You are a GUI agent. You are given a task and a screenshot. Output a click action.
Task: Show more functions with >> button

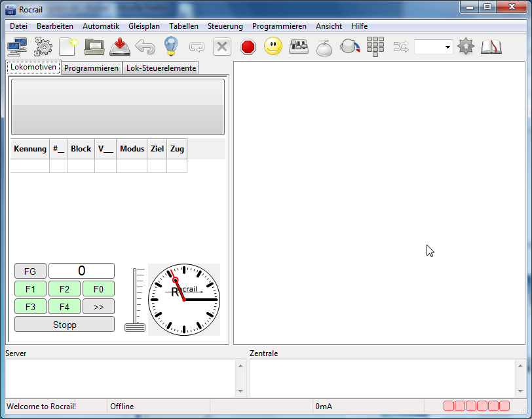coord(98,307)
